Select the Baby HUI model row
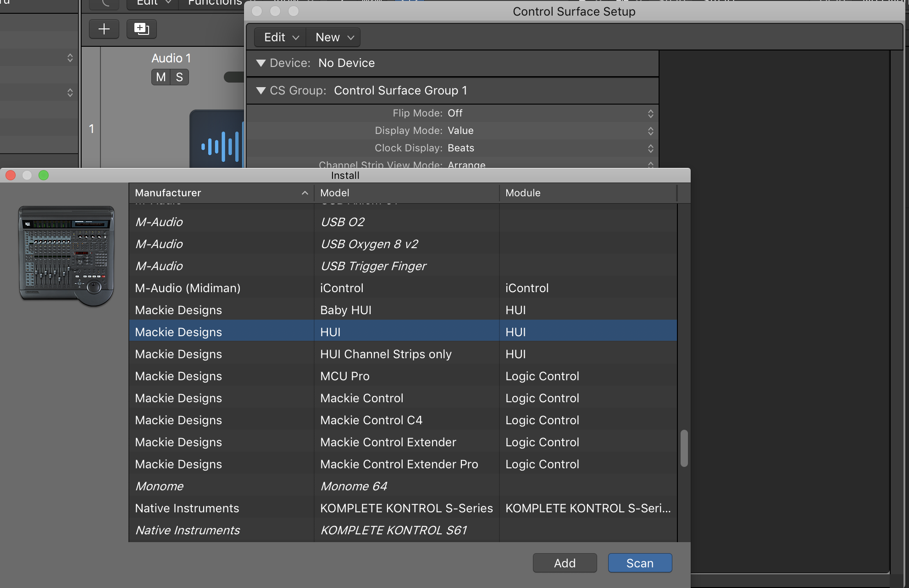Image resolution: width=909 pixels, height=588 pixels. coord(403,310)
